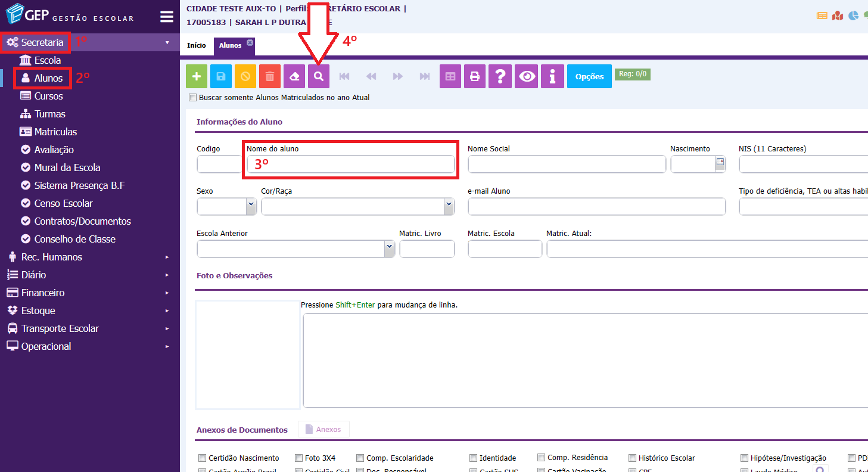Tick the Histórico Escolar checkbox

point(633,458)
